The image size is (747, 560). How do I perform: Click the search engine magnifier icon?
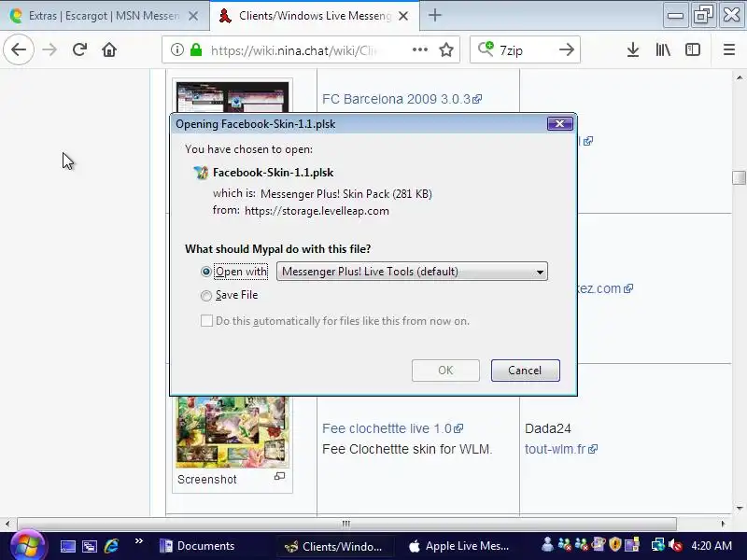(486, 49)
